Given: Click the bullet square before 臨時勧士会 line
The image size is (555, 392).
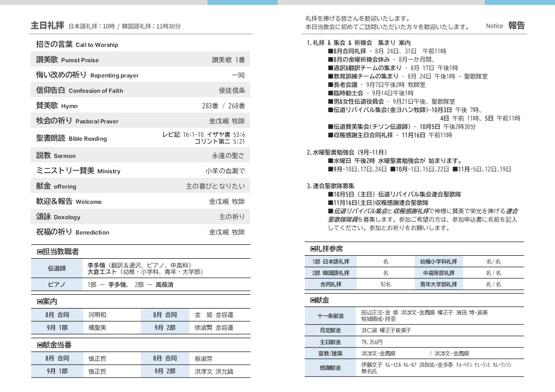Looking at the screenshot, I should coord(331,93).
